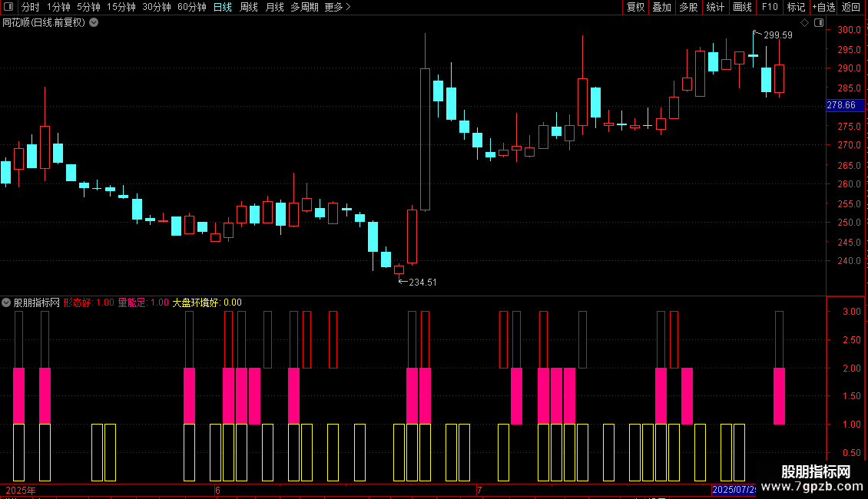This screenshot has height=499, width=868.
Task: Click the 234.51 low price annotation
Action: pyautogui.click(x=423, y=283)
